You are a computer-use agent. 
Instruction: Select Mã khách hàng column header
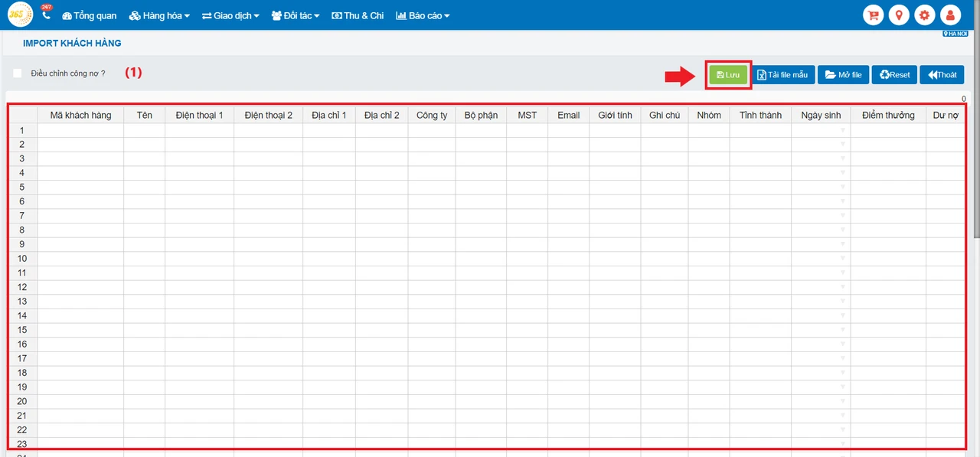(x=80, y=116)
